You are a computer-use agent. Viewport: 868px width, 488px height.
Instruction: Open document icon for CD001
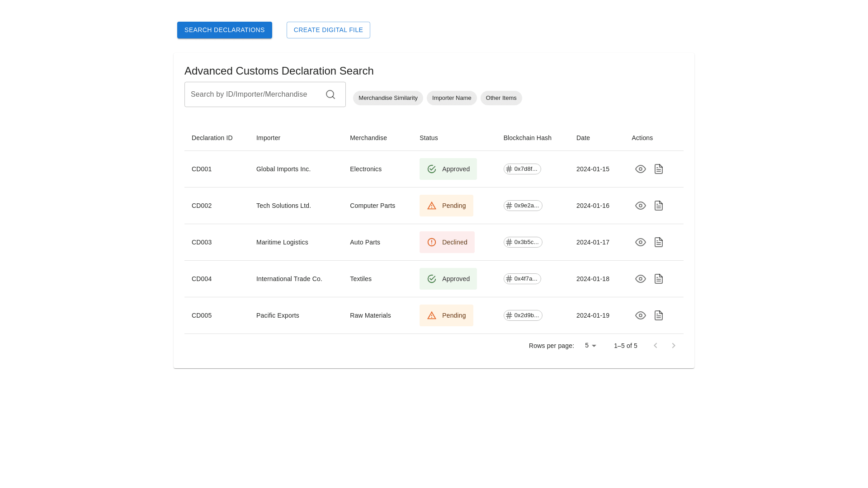658,169
